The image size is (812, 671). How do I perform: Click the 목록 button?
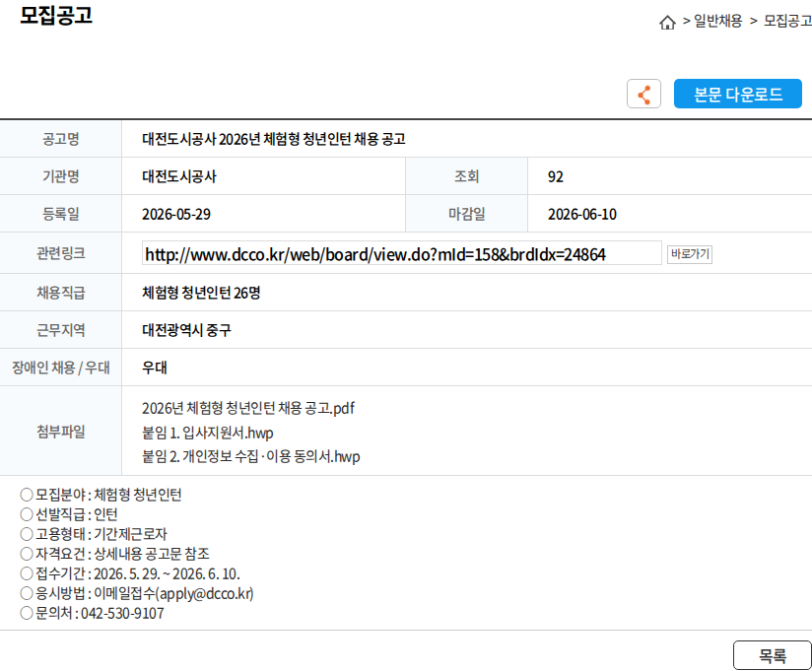[x=773, y=656]
